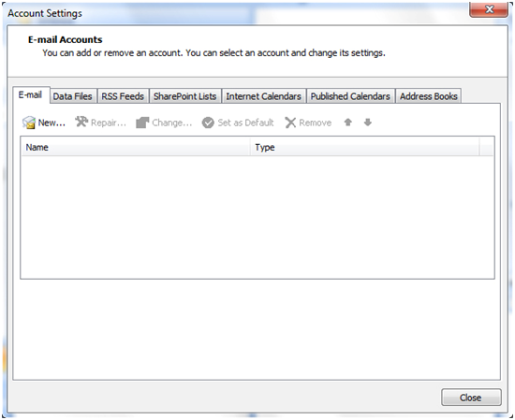This screenshot has height=420, width=515.
Task: Click the New account envelope icon
Action: pos(29,123)
